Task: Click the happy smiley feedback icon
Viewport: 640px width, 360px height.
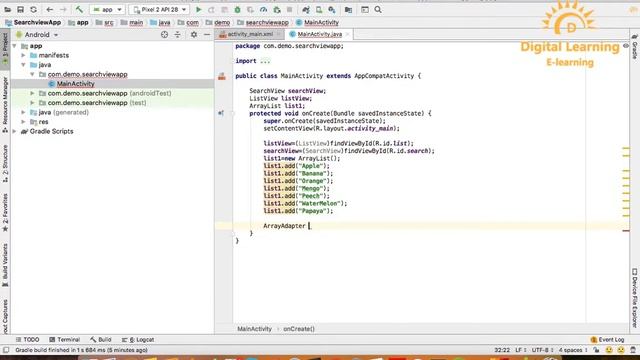Action: (609, 350)
